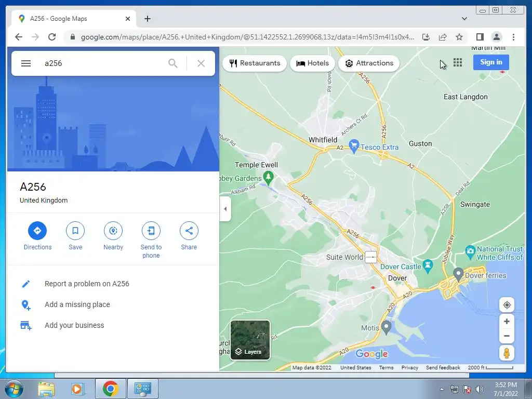Image resolution: width=532 pixels, height=399 pixels.
Task: Get Directions to A256
Action: [x=37, y=236]
